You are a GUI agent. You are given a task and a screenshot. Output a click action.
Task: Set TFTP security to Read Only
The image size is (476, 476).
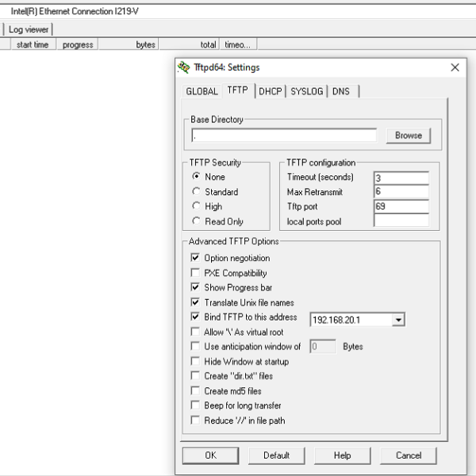click(196, 221)
